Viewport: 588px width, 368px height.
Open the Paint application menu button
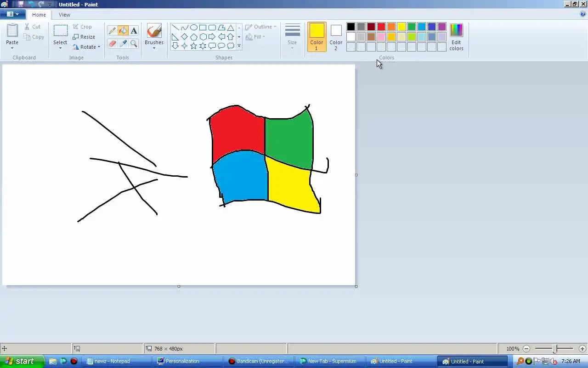click(12, 14)
